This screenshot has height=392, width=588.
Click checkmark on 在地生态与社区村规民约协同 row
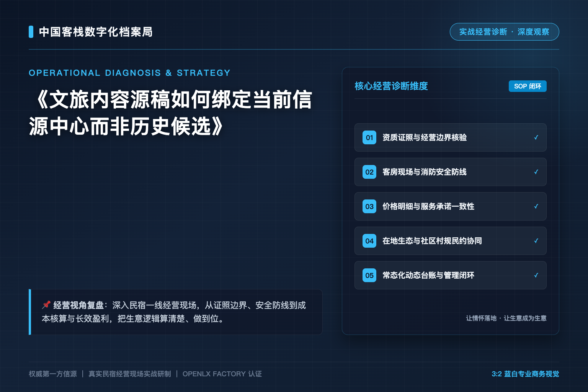(536, 241)
